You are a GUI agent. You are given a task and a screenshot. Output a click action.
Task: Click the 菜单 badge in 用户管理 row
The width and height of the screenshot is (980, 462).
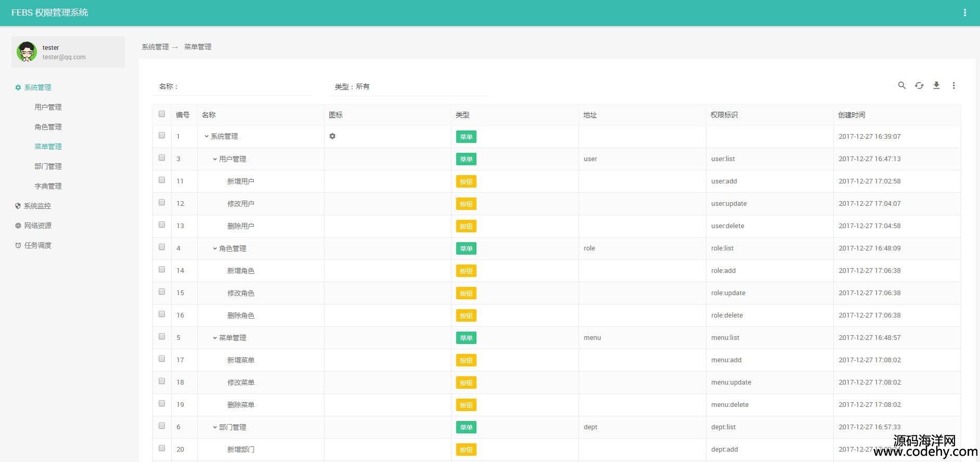[466, 159]
